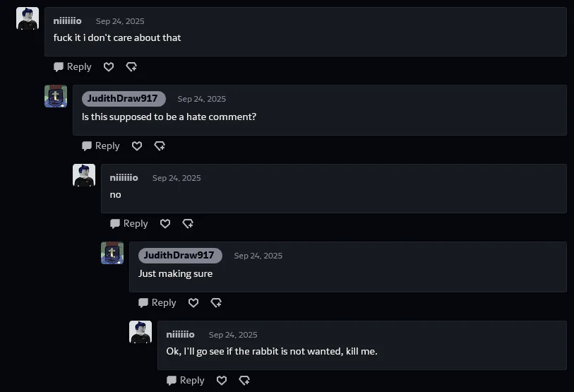This screenshot has width=574, height=392.
Task: Click JudithDraw917's avatar beside "Just making sure"
Action: click(112, 253)
